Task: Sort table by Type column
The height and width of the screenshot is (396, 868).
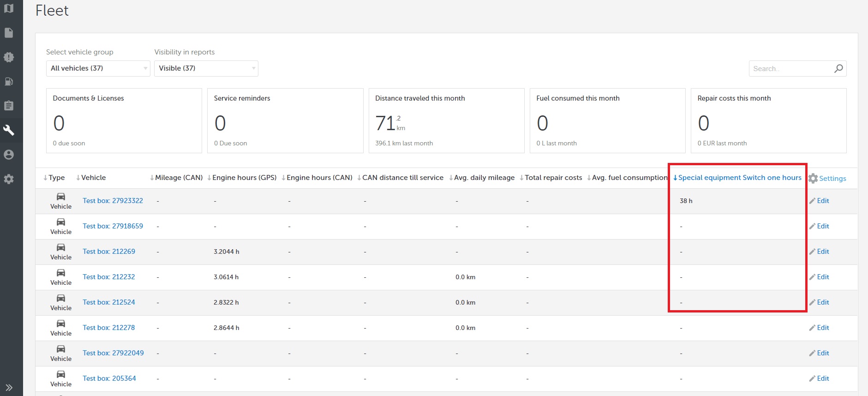Action: (x=54, y=178)
